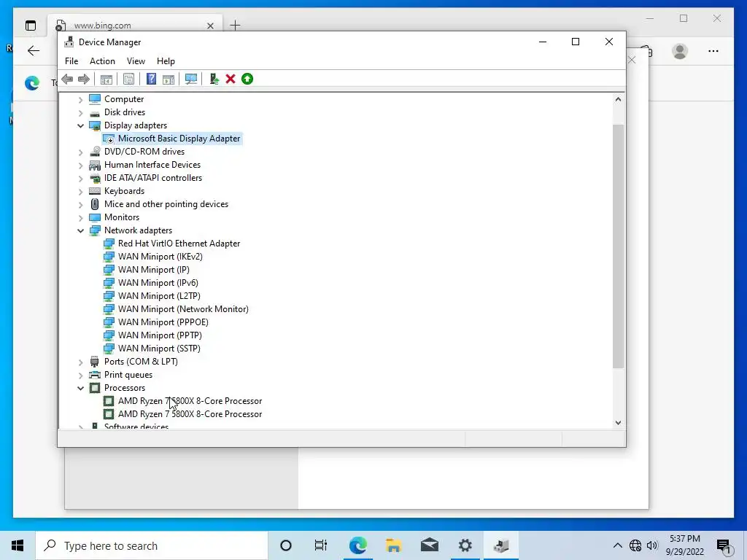This screenshot has width=747, height=560.
Task: Click the scroll down arrow of device list
Action: [618, 423]
